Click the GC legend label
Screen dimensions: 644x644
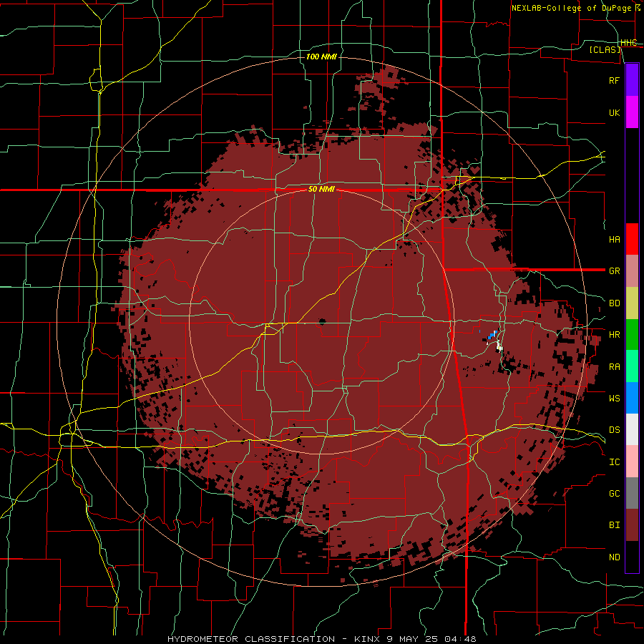[614, 493]
